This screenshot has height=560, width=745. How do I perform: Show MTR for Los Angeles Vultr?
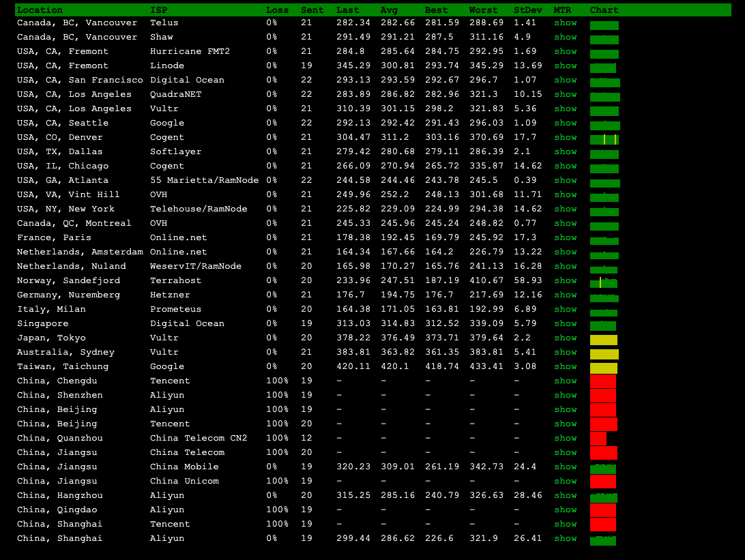point(566,108)
